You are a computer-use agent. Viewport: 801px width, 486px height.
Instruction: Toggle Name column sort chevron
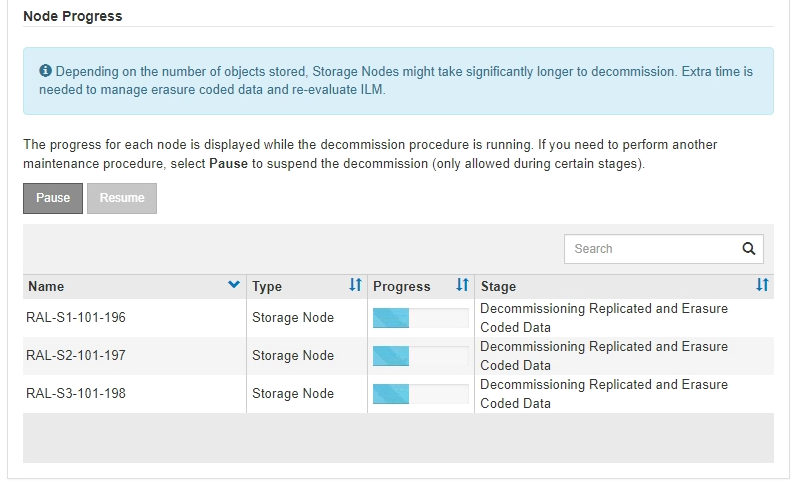(234, 286)
